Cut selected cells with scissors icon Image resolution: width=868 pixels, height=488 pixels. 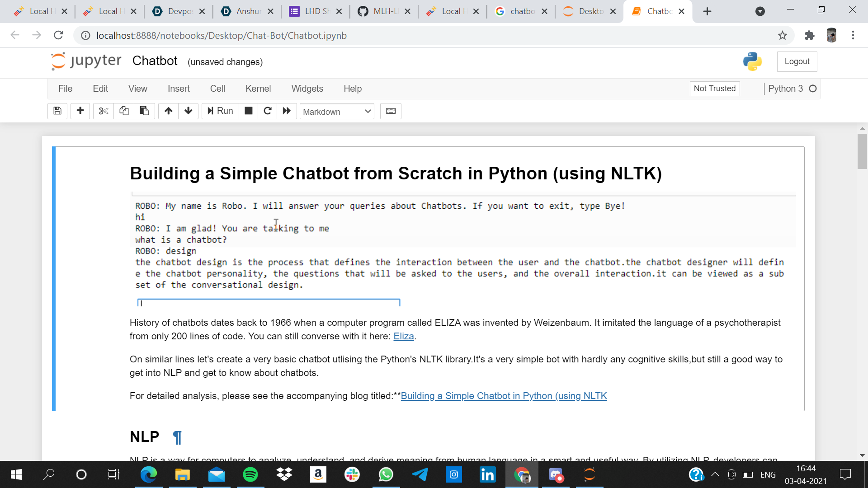[x=104, y=111]
